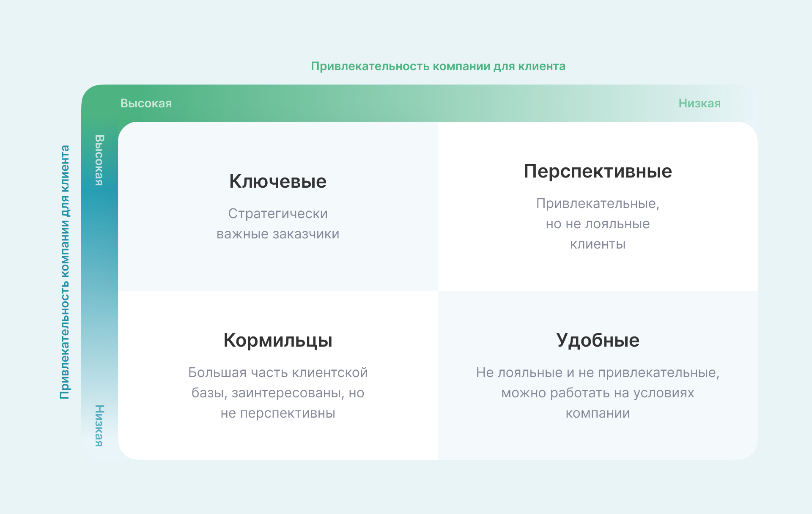The image size is (812, 514).
Task: Click rotated "Высокая" label on vertical bar
Action: point(99,160)
